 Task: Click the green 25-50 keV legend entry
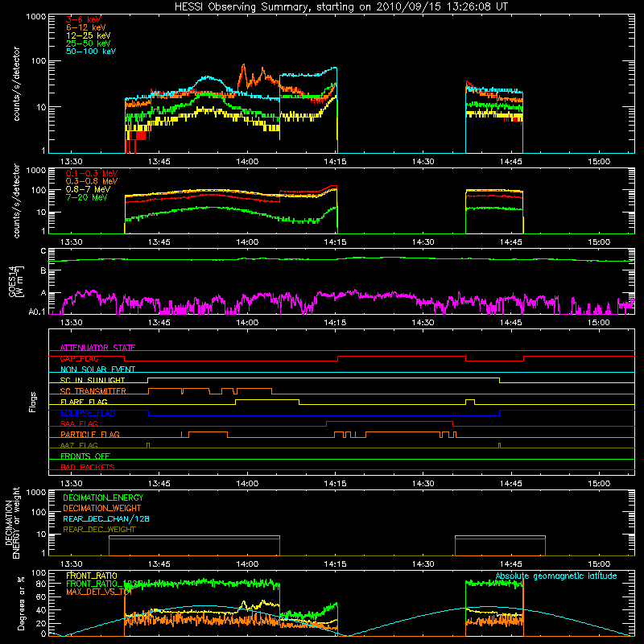(89, 43)
